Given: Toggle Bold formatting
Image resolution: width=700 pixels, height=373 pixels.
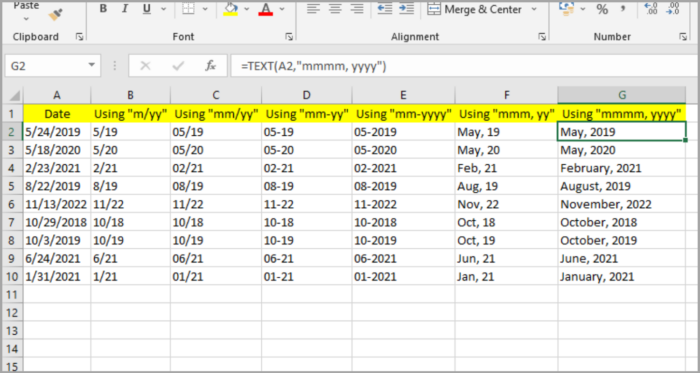Looking at the screenshot, I should [103, 9].
